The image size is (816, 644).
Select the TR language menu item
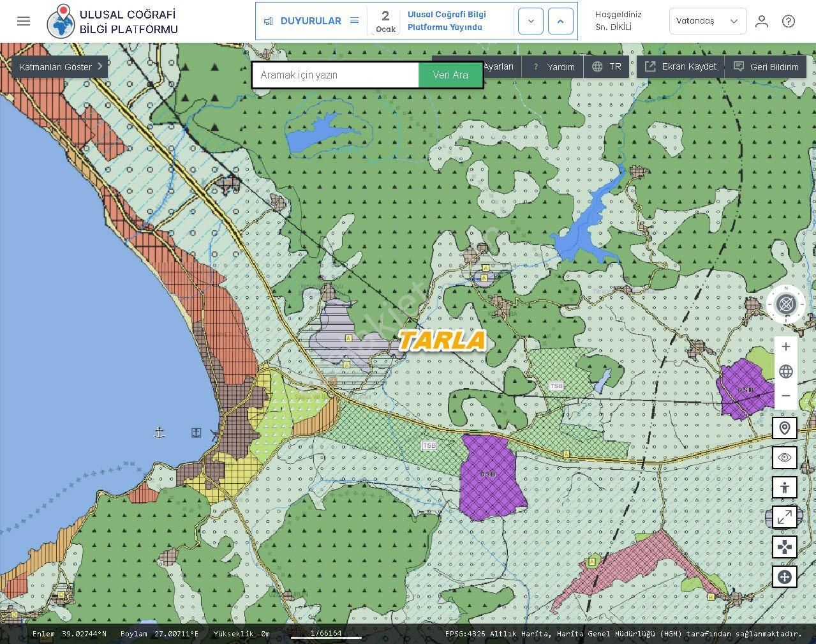[x=607, y=66]
